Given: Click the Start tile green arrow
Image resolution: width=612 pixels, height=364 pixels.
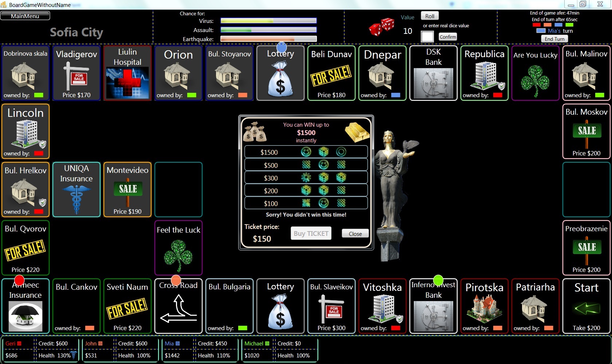Looking at the screenshot, I should [x=586, y=309].
